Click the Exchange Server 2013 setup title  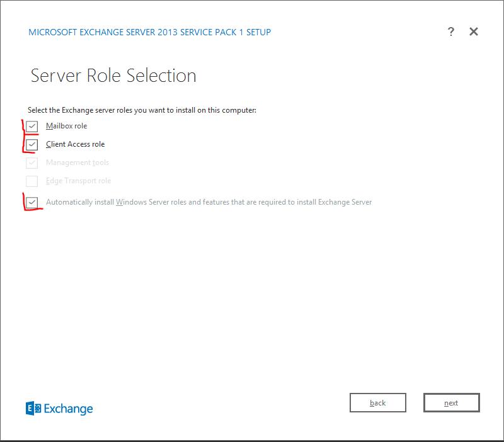pos(149,32)
